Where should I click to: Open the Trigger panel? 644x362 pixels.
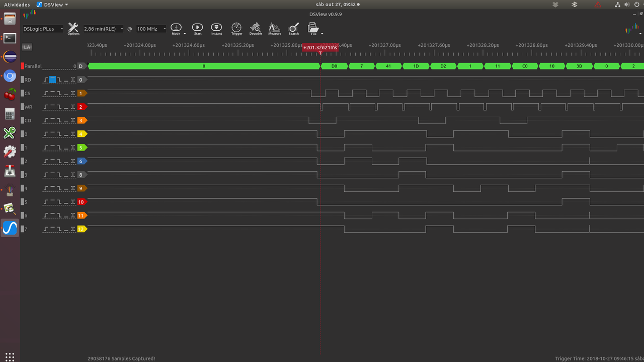pos(236,28)
